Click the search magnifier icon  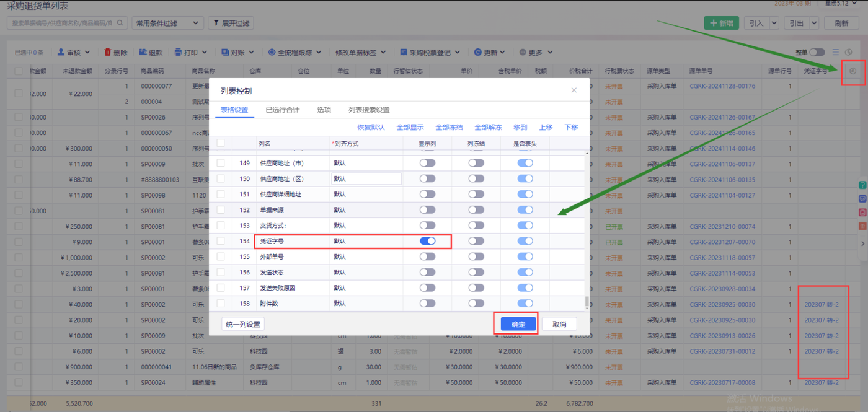(x=120, y=23)
